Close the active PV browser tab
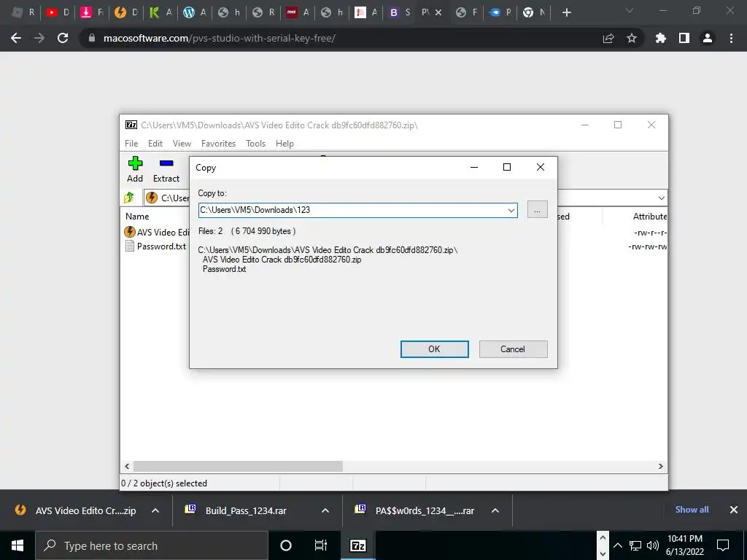 tap(438, 12)
